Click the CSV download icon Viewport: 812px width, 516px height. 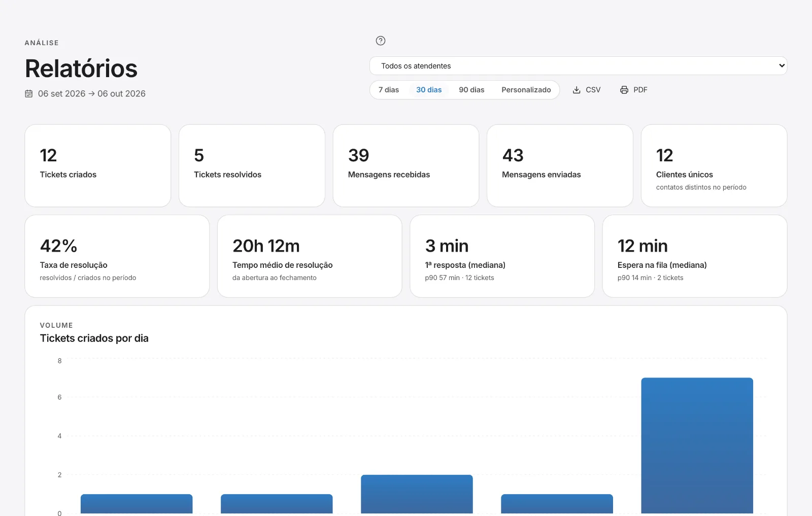pyautogui.click(x=577, y=90)
